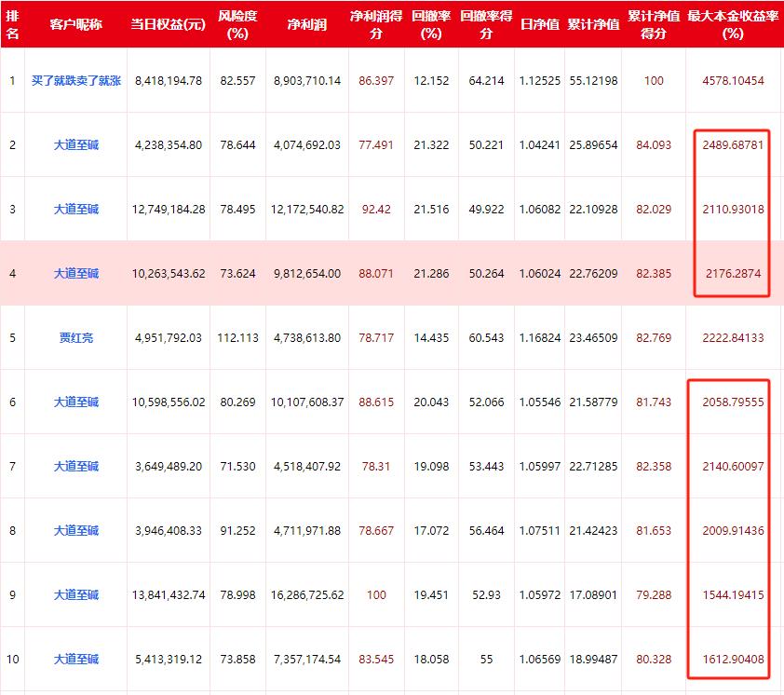Select equity value 13,841,432.74

(x=168, y=595)
